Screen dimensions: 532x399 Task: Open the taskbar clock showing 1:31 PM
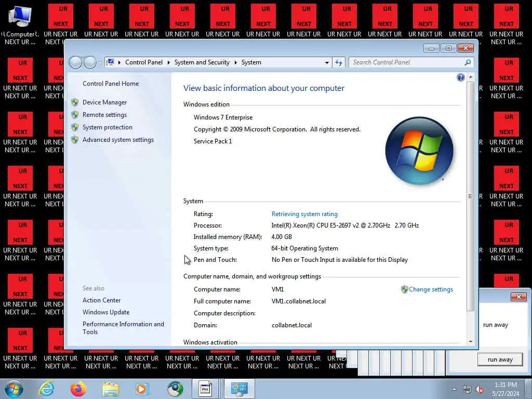click(x=506, y=389)
